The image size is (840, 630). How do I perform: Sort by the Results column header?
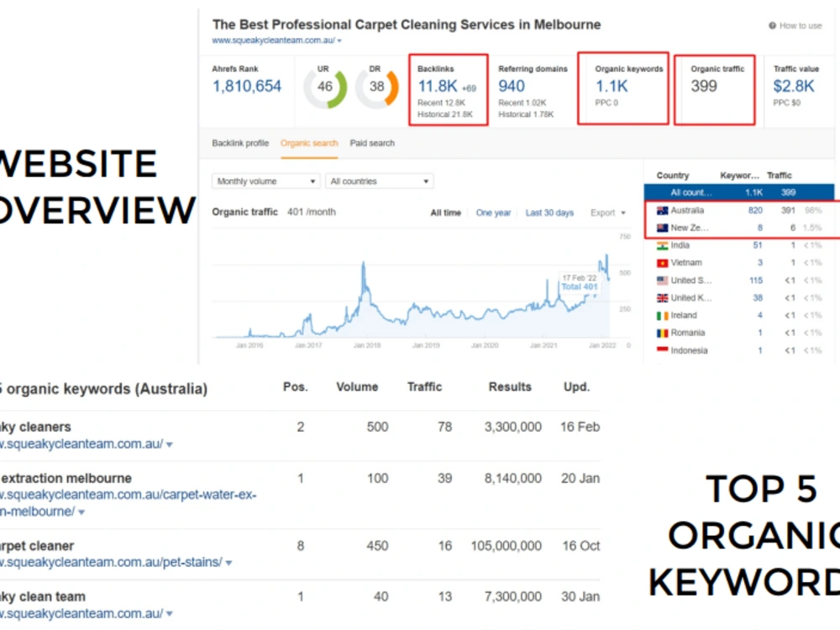510,386
